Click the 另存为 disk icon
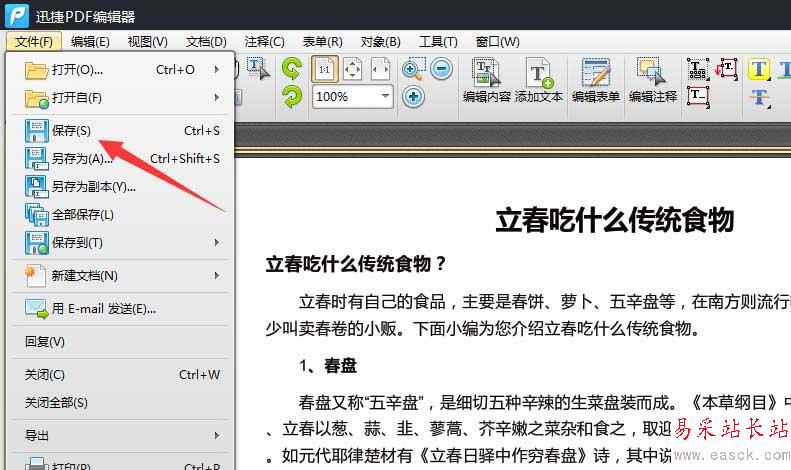This screenshot has width=791, height=470. [x=37, y=158]
